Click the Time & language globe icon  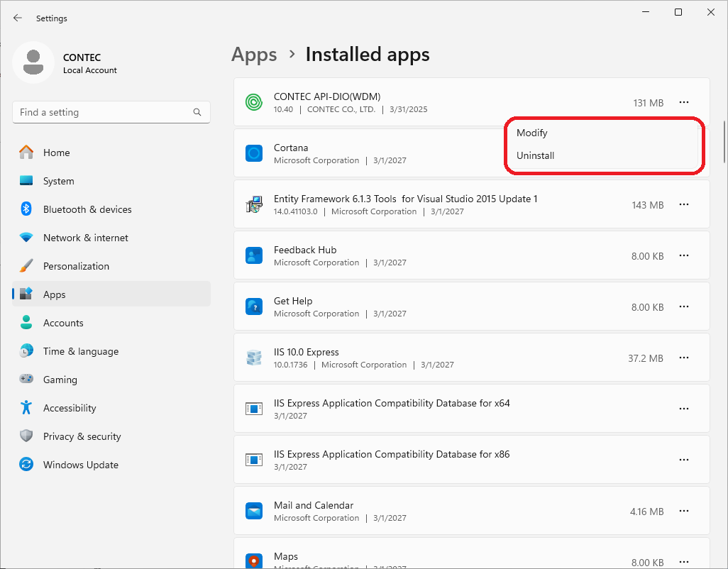pyautogui.click(x=26, y=351)
